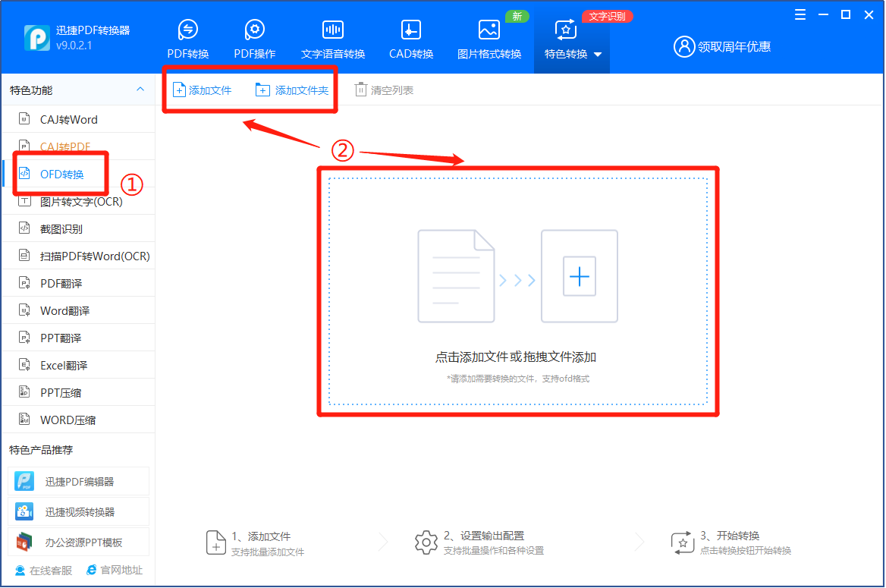The height and width of the screenshot is (588, 886).
Task: Click the 官网地址 link
Action: [115, 570]
